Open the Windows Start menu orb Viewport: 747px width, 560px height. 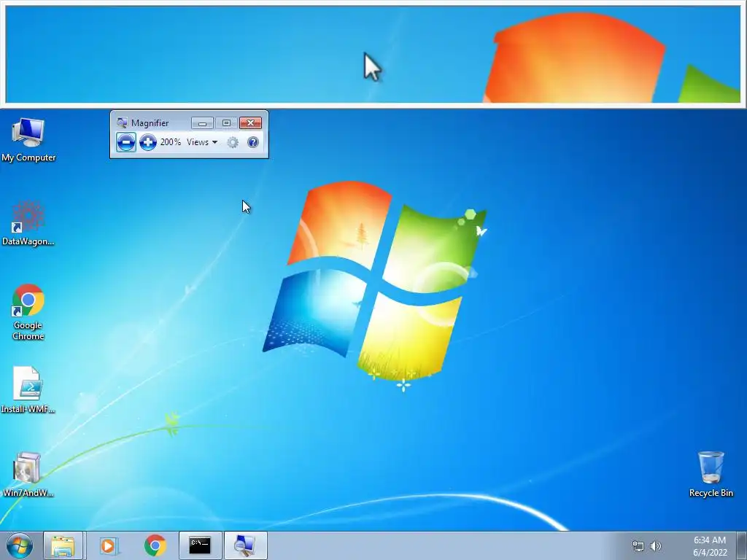[x=20, y=545]
